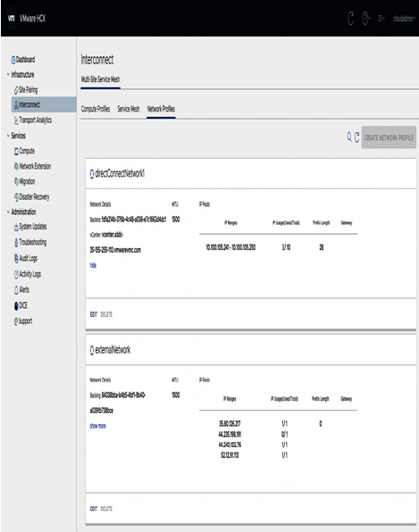
Task: Delete the externalNetwork profile
Action: (106, 509)
